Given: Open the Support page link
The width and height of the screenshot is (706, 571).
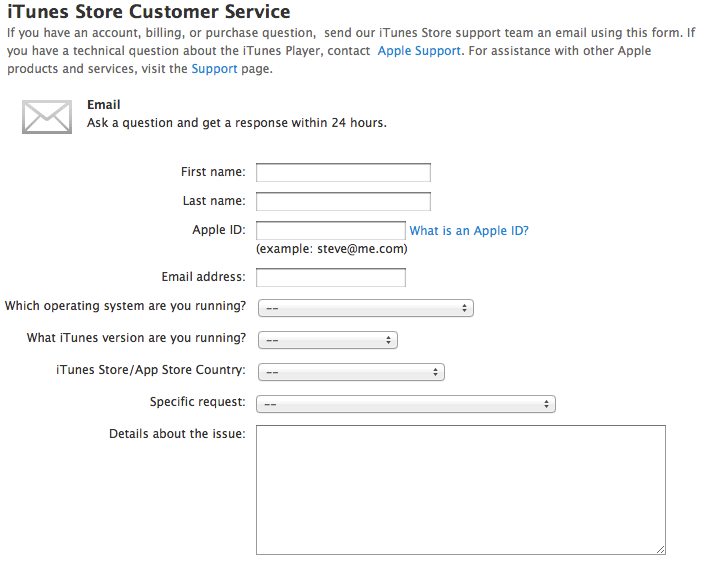Looking at the screenshot, I should pyautogui.click(x=214, y=69).
